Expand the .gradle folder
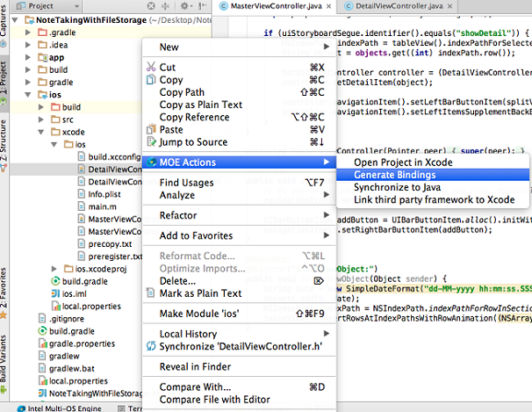The image size is (532, 412). [30, 32]
